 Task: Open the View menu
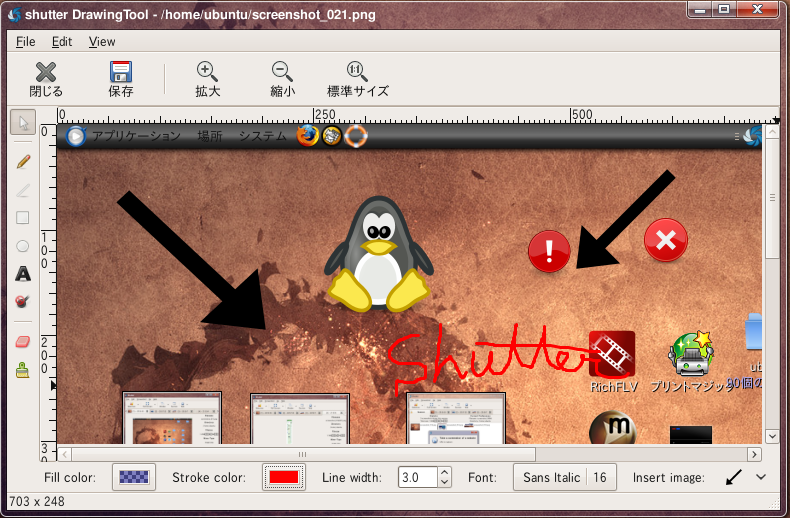pos(102,42)
